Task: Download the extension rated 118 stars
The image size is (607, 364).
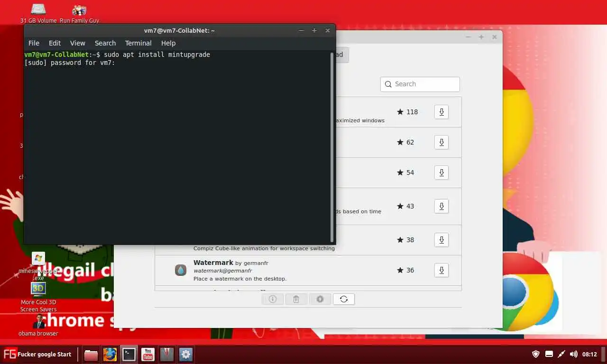Action: (441, 112)
